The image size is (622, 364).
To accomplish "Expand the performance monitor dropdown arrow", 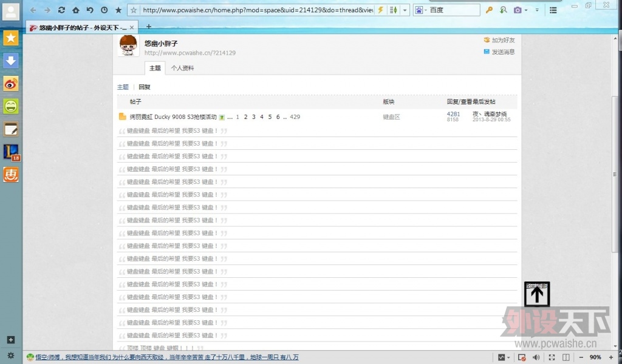I will coord(508,358).
